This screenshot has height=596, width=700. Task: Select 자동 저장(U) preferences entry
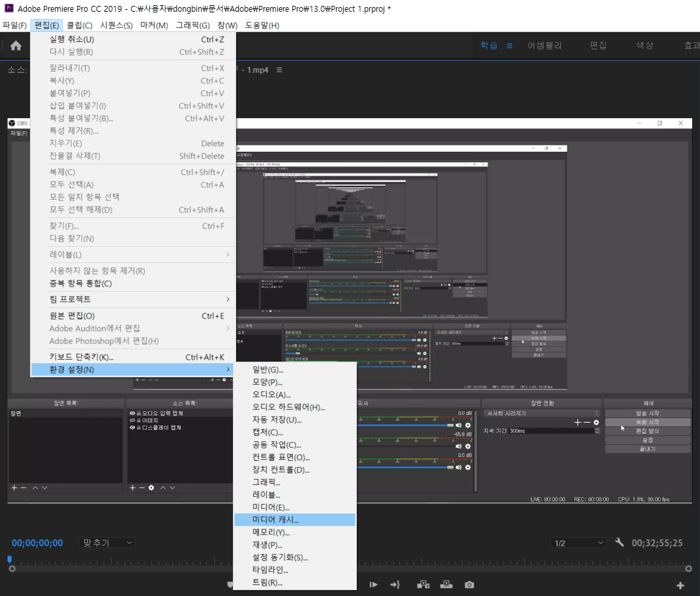pyautogui.click(x=295, y=420)
